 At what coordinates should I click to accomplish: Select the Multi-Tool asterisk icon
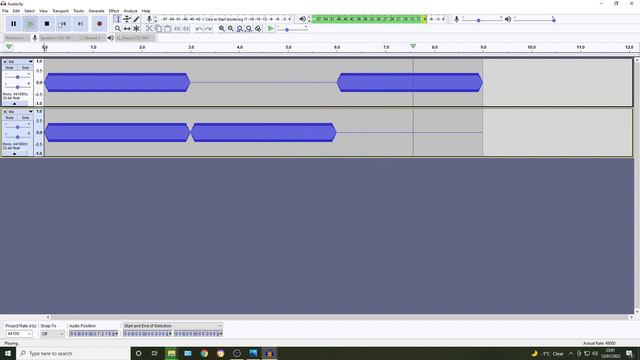[136, 29]
